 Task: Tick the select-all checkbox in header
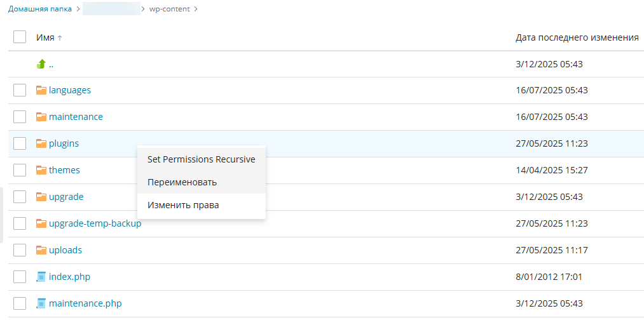[x=20, y=37]
